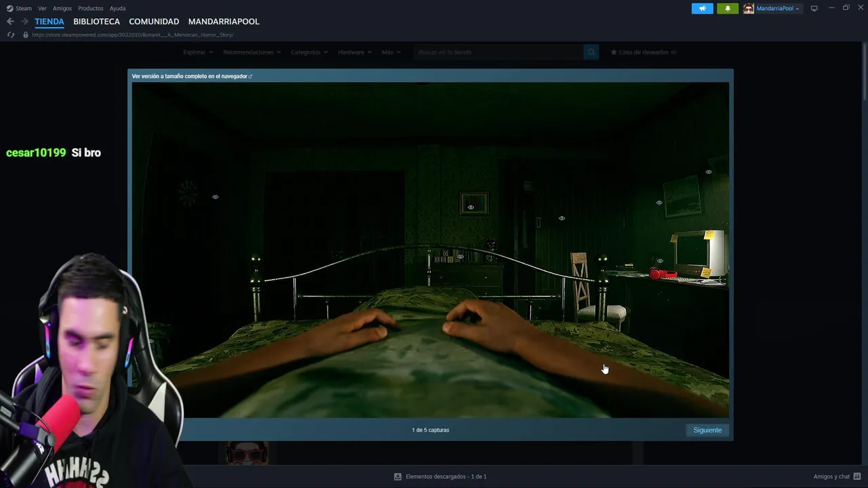Open the Ver menu
The image size is (868, 488).
click(42, 8)
